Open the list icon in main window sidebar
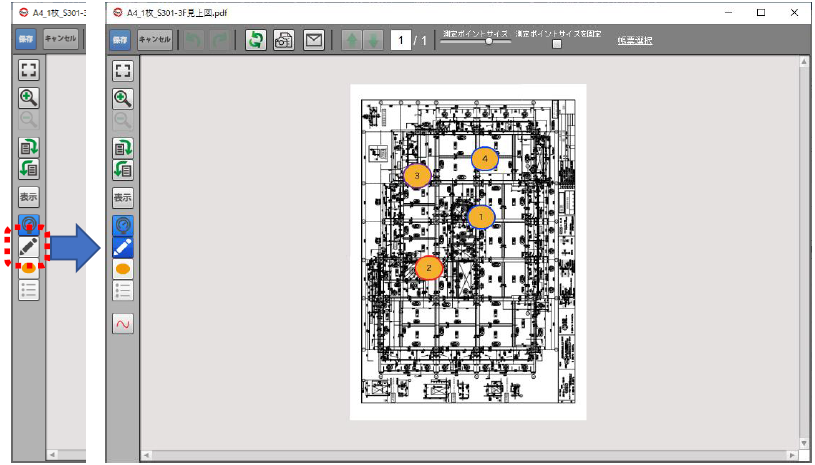The image size is (815, 465). (x=123, y=291)
